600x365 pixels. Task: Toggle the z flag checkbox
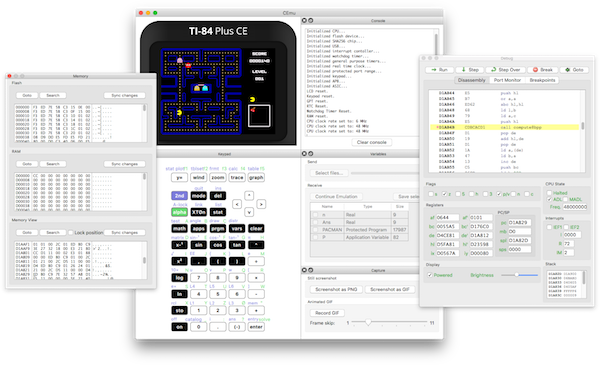(x=445, y=194)
